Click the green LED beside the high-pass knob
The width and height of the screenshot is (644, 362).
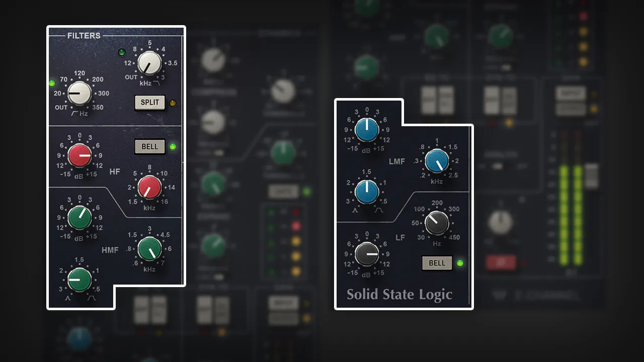52,83
